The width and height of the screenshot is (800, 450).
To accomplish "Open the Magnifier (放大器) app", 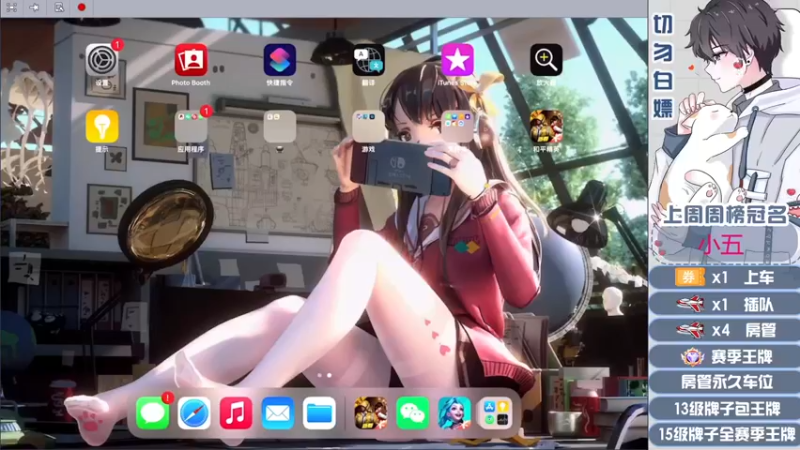I will tap(546, 60).
